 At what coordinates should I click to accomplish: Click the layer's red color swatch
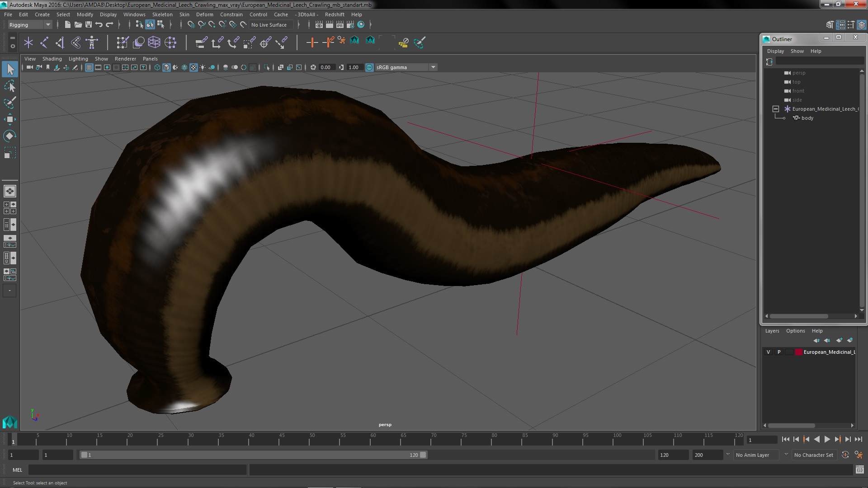[798, 352]
